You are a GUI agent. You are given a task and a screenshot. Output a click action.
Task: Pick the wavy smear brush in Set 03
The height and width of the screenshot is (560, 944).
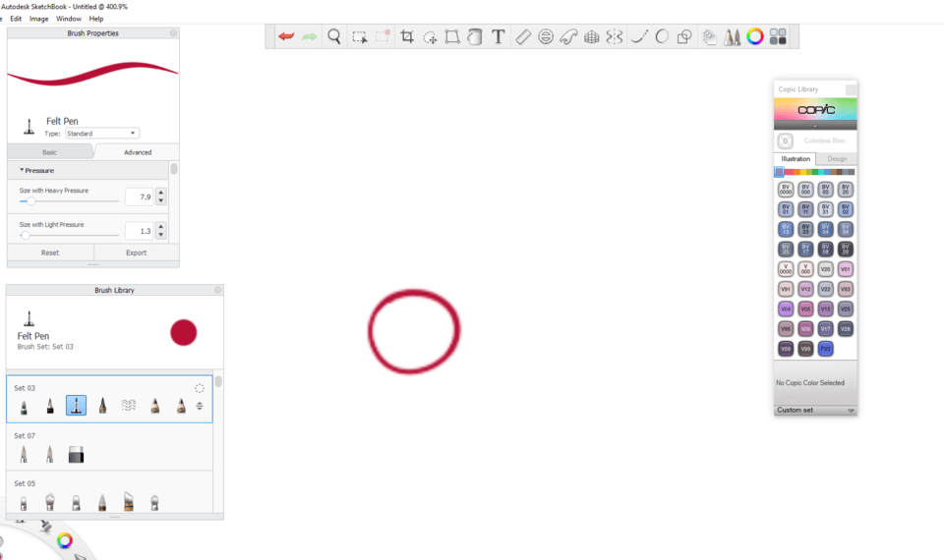128,406
